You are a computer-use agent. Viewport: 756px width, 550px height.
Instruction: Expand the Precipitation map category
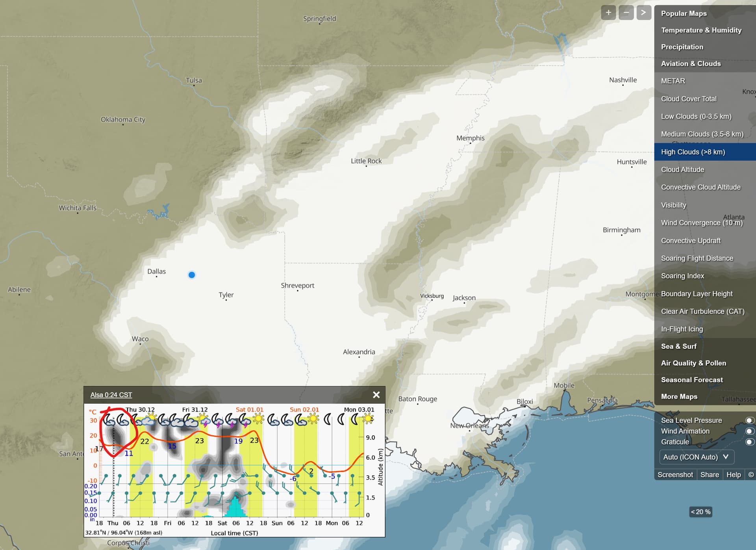tap(682, 47)
